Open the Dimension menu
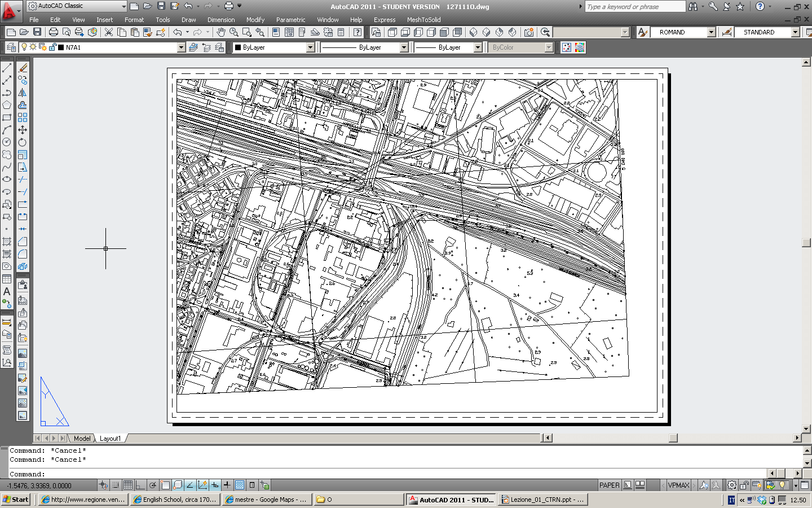 coord(221,20)
